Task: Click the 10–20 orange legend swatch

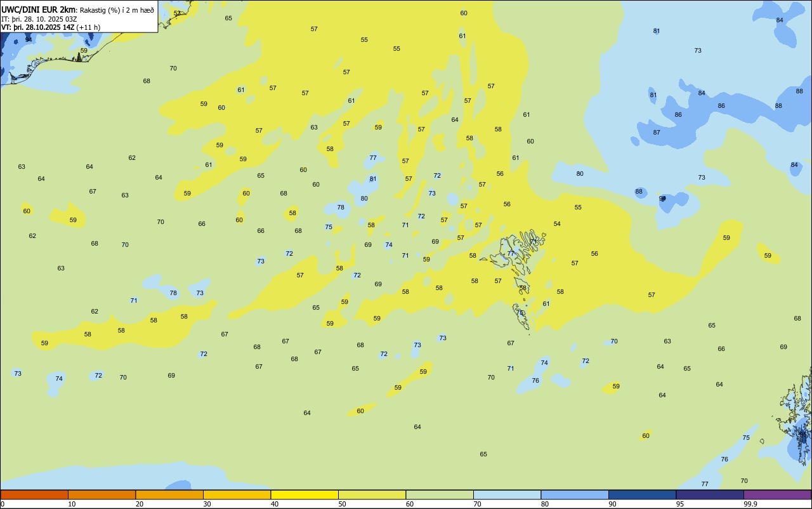Action: click(101, 495)
